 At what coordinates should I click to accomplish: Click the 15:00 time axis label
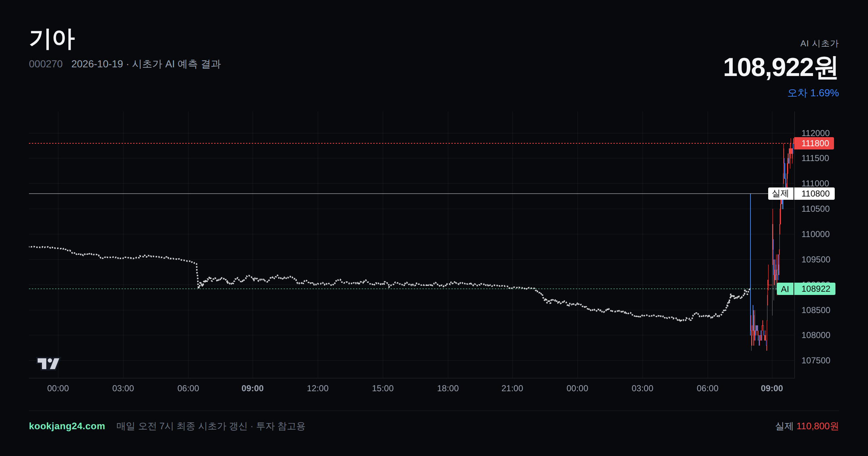click(x=383, y=388)
